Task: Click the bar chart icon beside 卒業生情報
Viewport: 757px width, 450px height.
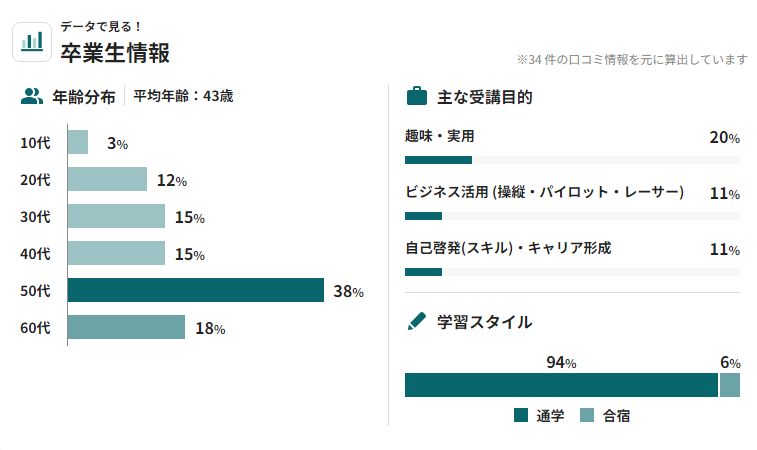Action: click(33, 40)
